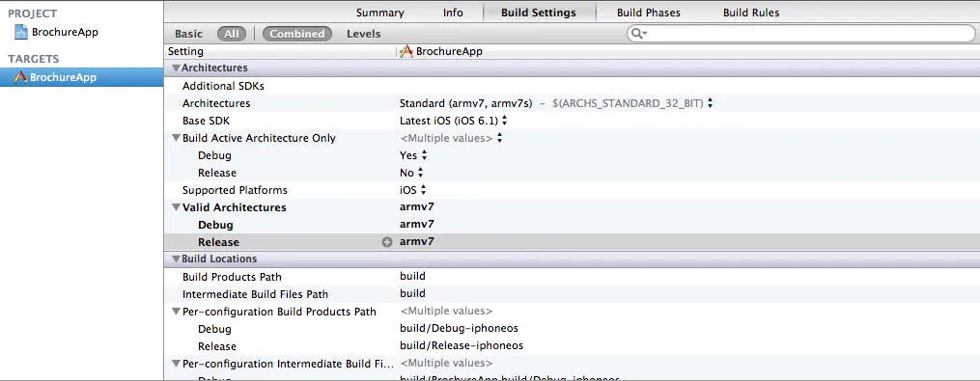Select the Combined view mode
980x381 pixels.
(297, 34)
